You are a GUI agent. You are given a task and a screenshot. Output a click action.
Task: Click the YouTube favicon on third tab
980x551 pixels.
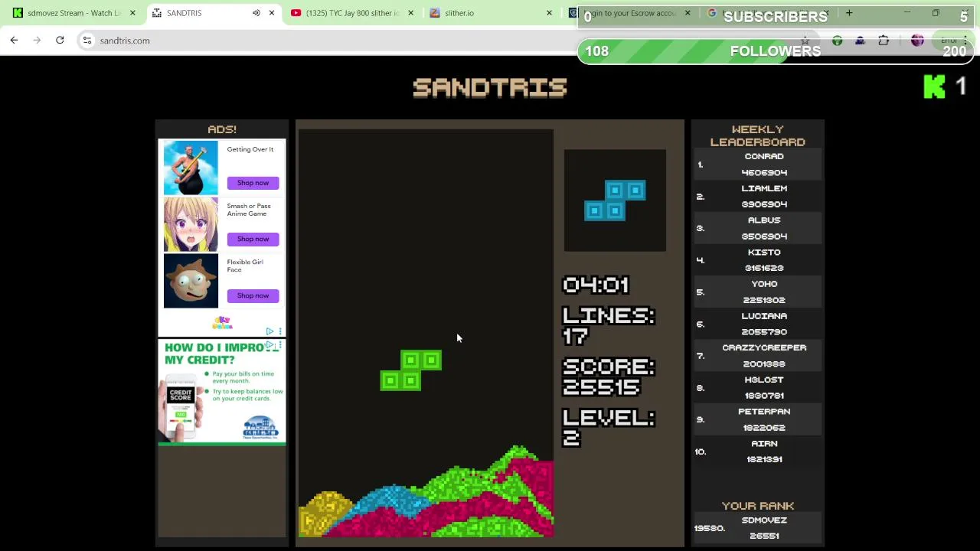296,13
